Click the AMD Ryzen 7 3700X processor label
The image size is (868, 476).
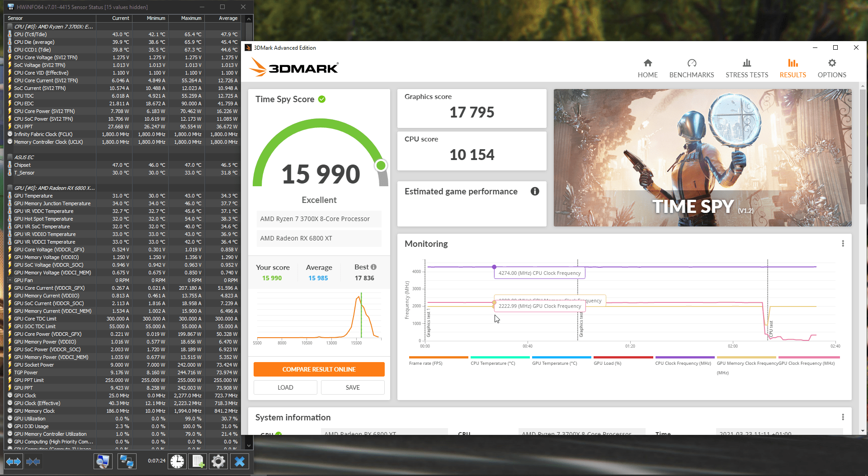[x=319, y=219]
